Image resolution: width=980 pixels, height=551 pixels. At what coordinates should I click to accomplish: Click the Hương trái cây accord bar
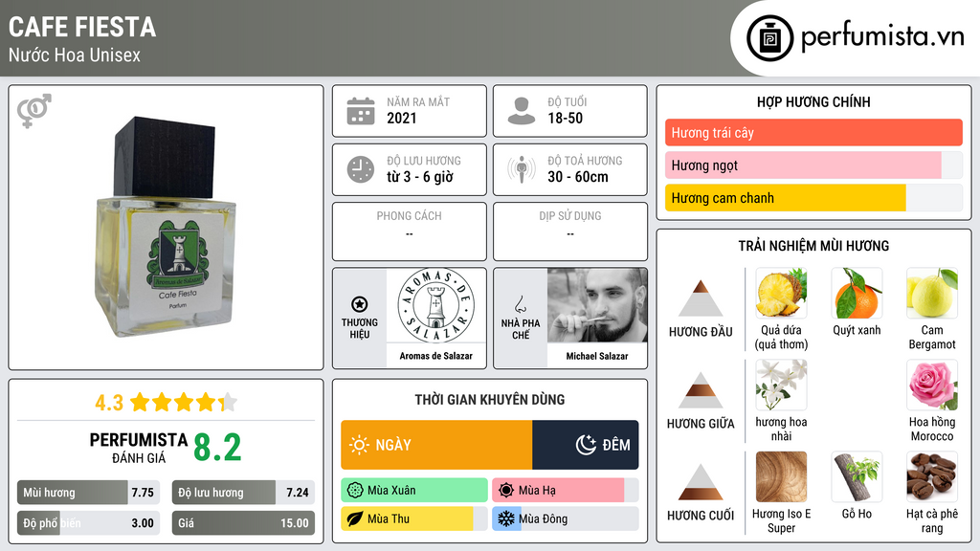pyautogui.click(x=813, y=132)
